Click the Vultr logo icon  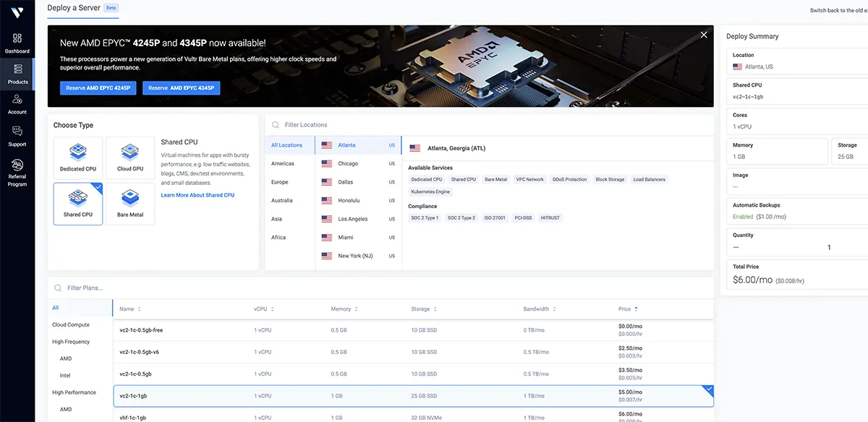(17, 11)
